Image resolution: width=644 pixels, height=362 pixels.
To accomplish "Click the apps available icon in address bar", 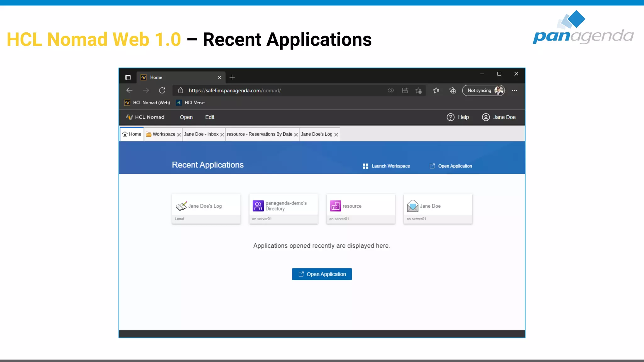I will [x=405, y=90].
